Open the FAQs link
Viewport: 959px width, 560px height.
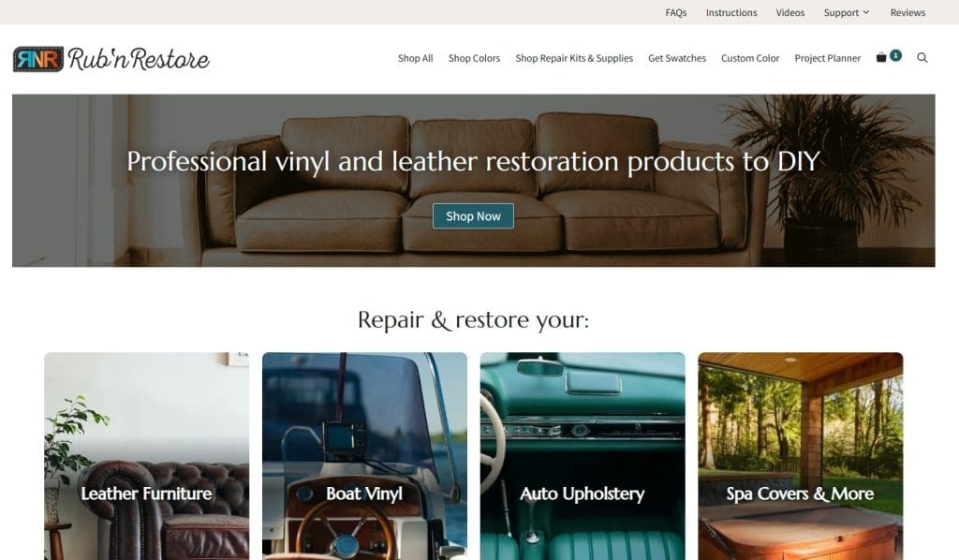coord(676,12)
